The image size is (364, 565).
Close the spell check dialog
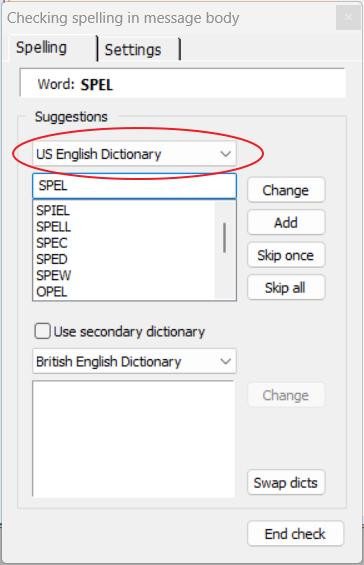[348, 17]
